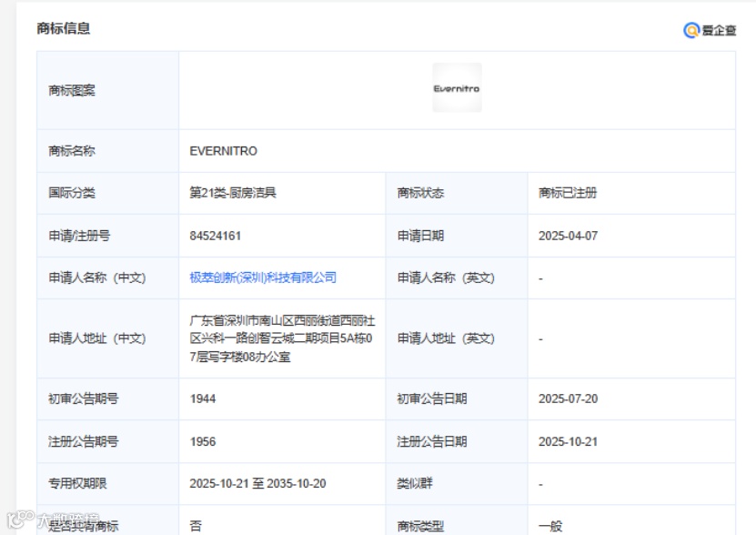Click the 商标名称 row label
The height and width of the screenshot is (535, 756).
click(x=71, y=151)
